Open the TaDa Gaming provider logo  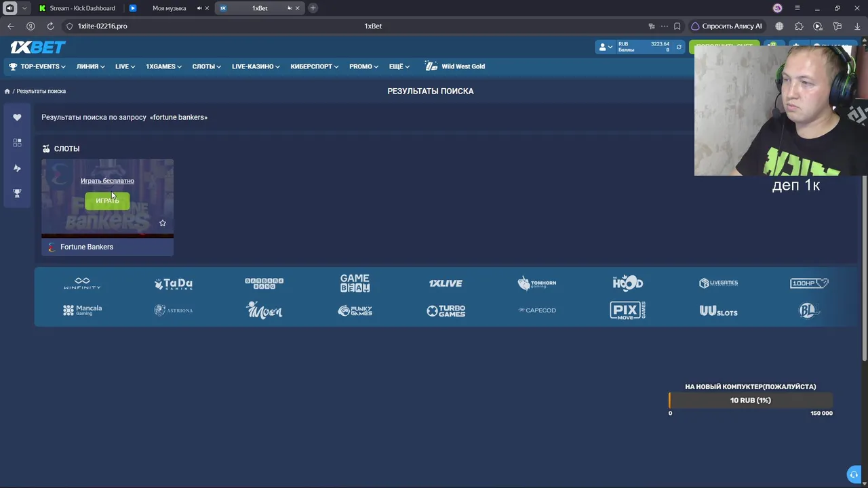click(173, 283)
